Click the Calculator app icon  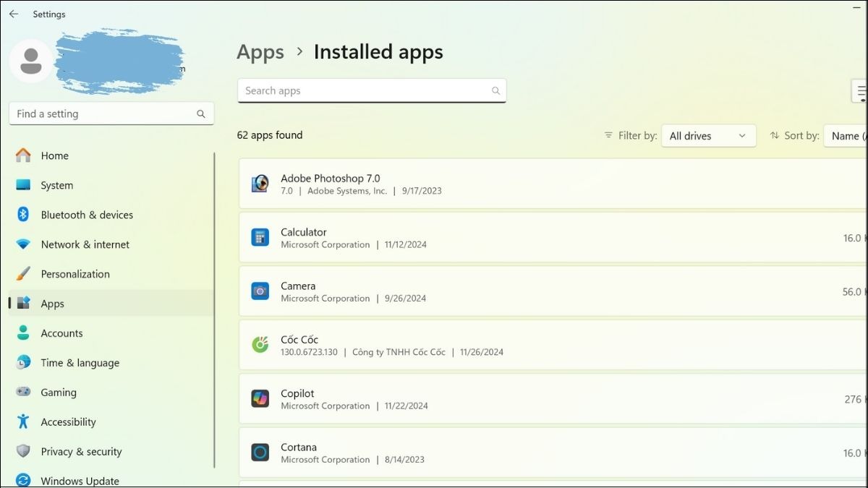pos(260,237)
